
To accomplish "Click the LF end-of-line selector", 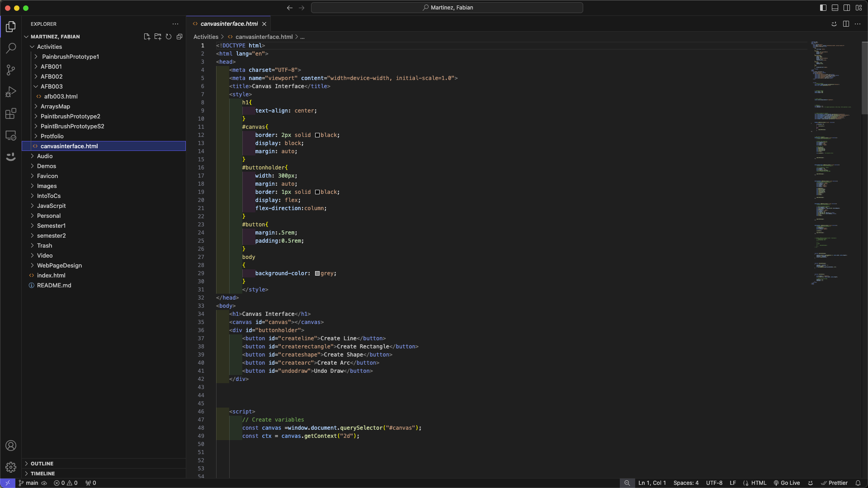I will tap(733, 483).
